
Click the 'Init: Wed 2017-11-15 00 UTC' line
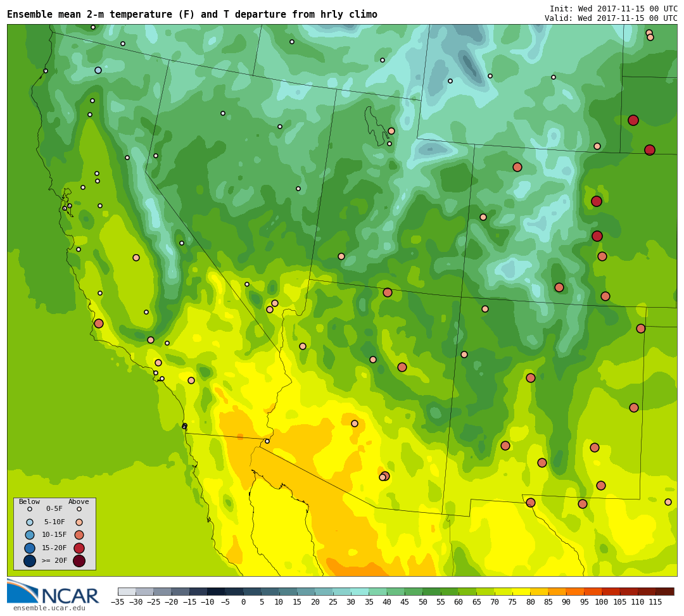(x=613, y=9)
